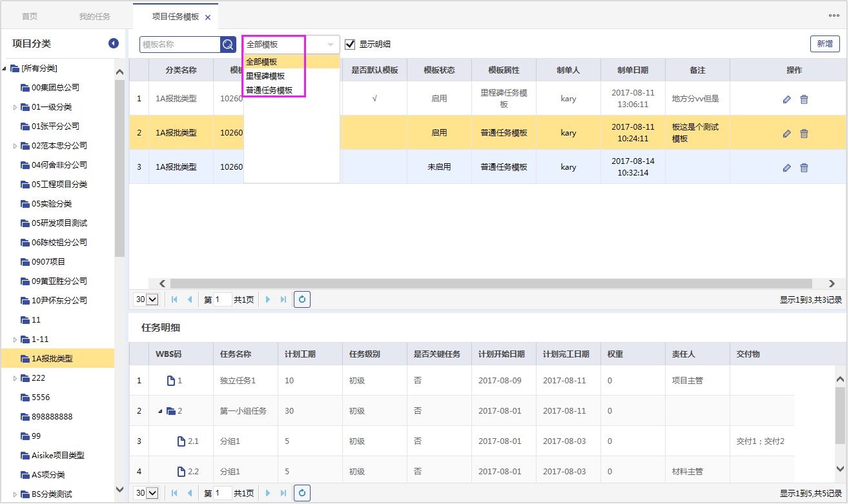This screenshot has height=504, width=849.
Task: Click the 模板名称 search input
Action: 180,45
